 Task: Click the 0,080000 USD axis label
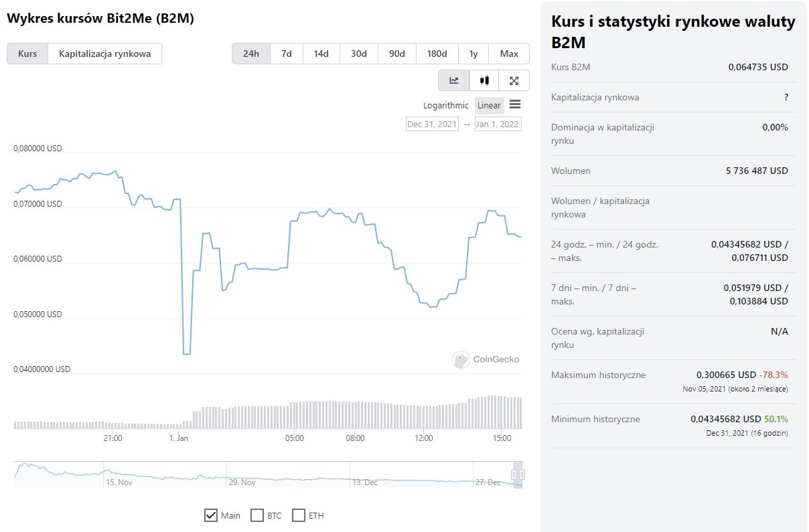(x=38, y=149)
